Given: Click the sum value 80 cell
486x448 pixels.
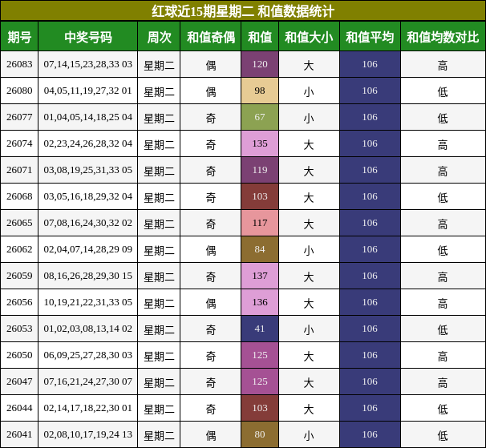Looking at the screenshot, I should pyautogui.click(x=260, y=434).
